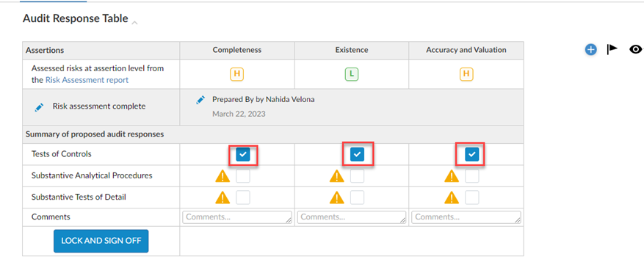Check Substantive Analytical Procedures for Completeness
Viewport: 644px width, 265px height.
click(243, 176)
